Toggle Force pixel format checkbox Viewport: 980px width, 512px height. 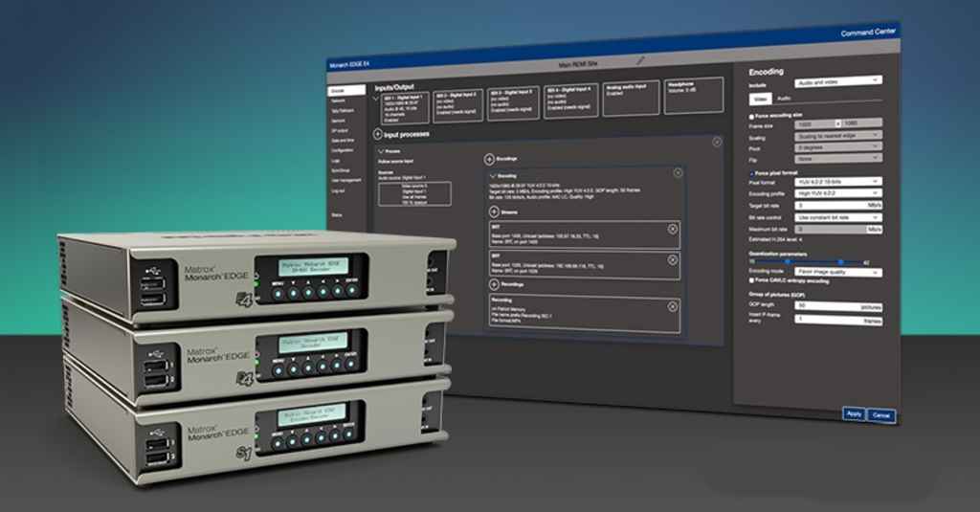point(751,173)
